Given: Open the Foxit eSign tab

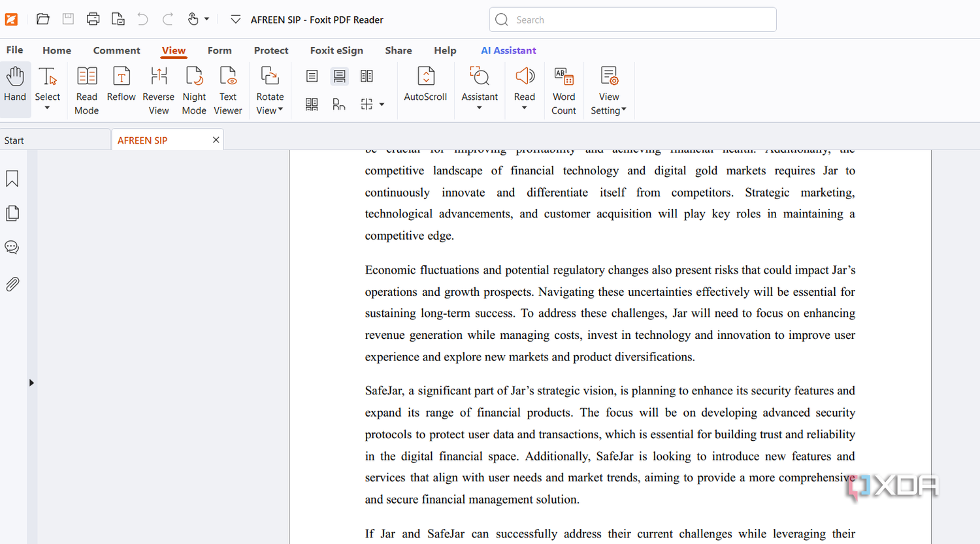Looking at the screenshot, I should [336, 50].
